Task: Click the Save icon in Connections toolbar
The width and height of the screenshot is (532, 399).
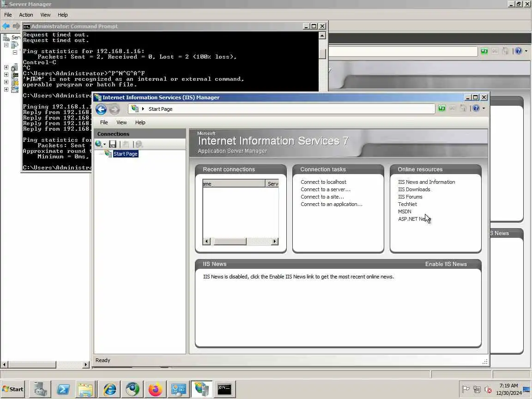Action: coord(113,144)
